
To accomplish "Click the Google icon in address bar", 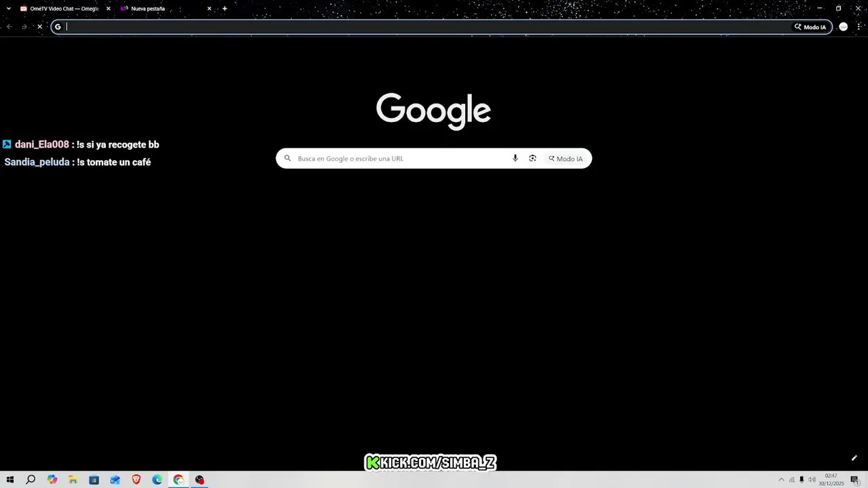I will click(x=58, y=27).
